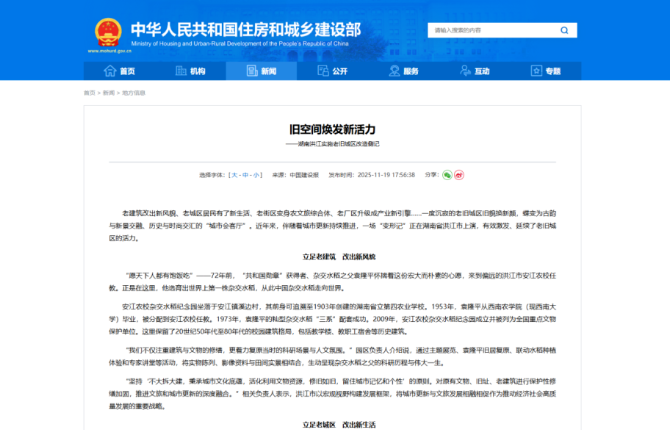This screenshot has height=430, width=670.
Task: Click the 服务 service icon
Action: click(395, 71)
